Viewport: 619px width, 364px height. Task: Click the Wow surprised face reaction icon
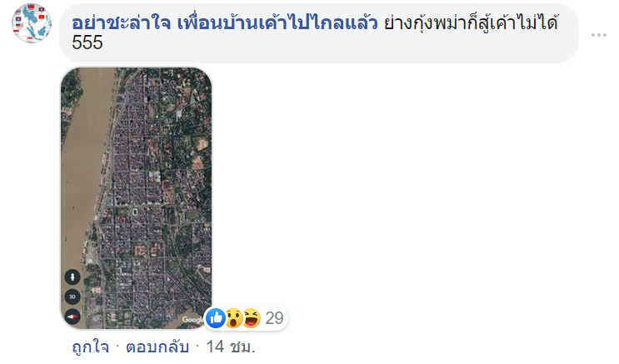(233, 318)
